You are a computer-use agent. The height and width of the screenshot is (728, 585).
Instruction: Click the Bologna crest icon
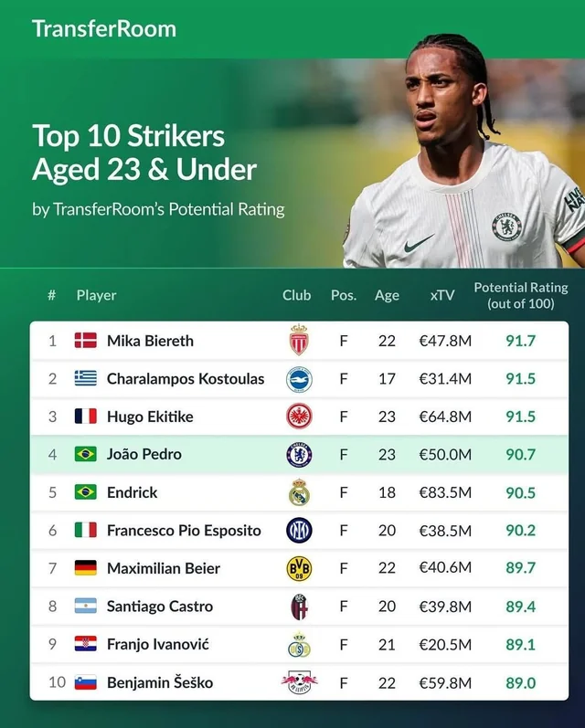pos(299,607)
